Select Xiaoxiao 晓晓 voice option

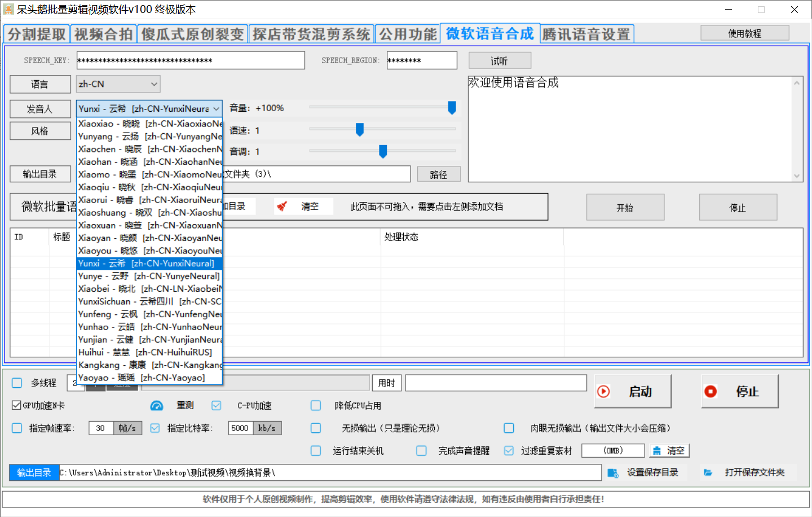[149, 124]
